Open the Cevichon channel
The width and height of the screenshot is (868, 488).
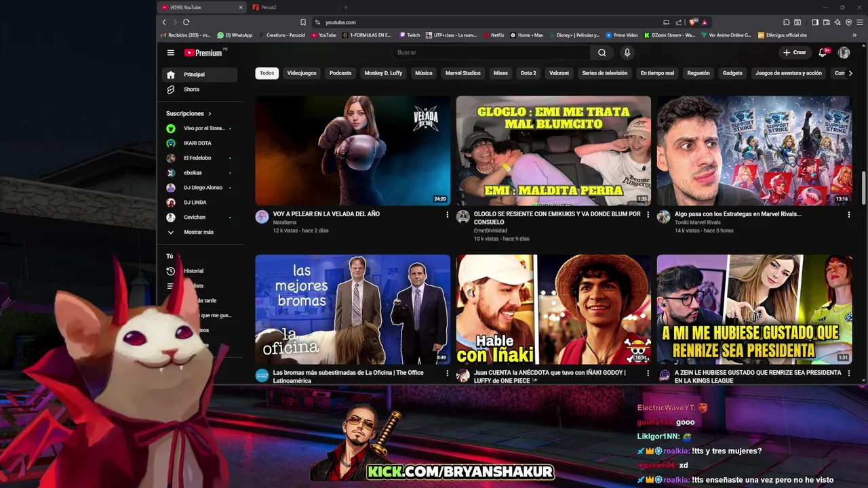click(199, 217)
